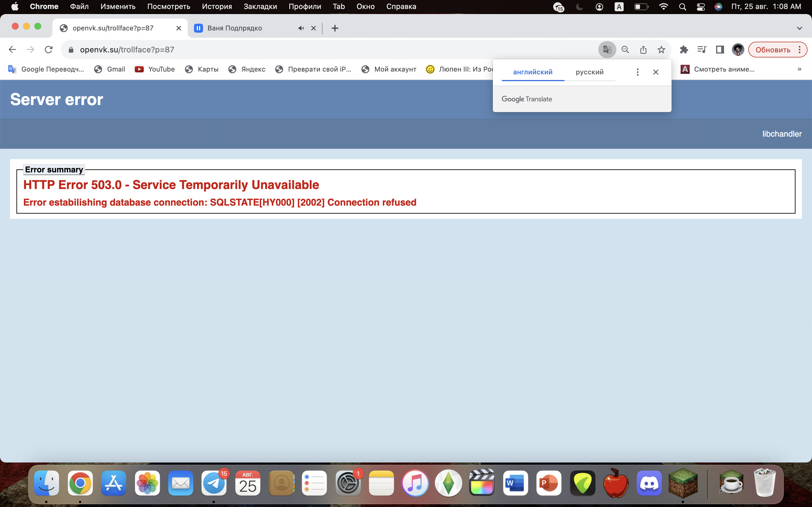The width and height of the screenshot is (812, 507).
Task: Open translate popup three-dot options menu
Action: 637,72
